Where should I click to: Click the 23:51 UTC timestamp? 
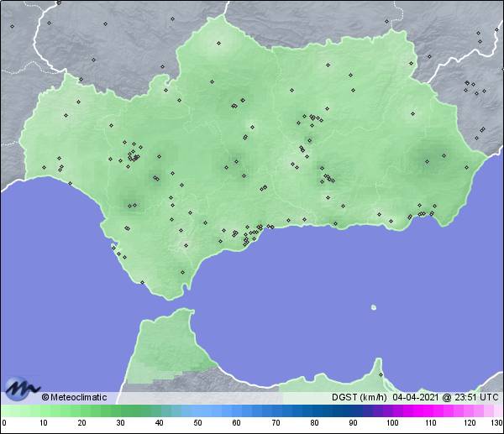click(476, 397)
